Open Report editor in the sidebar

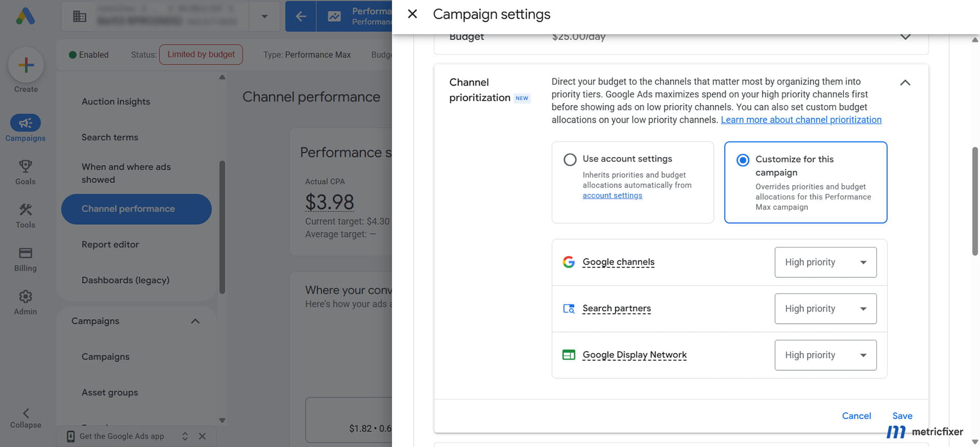[x=110, y=244]
